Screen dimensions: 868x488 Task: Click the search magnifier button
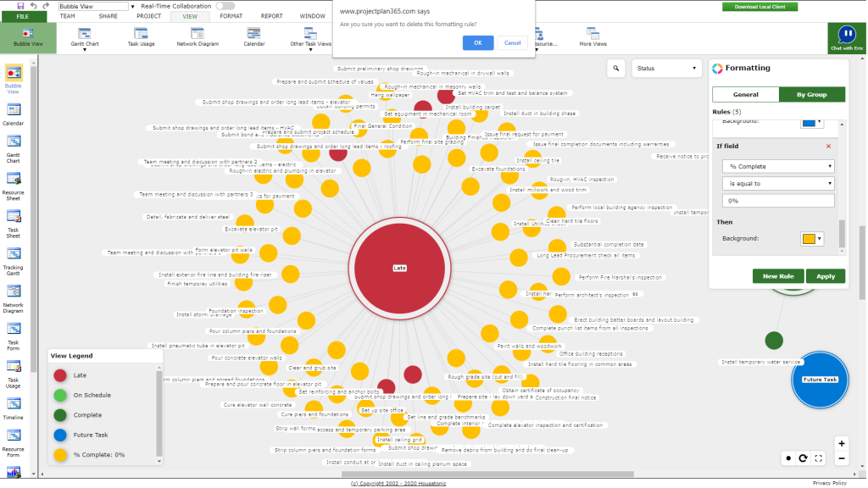[616, 69]
